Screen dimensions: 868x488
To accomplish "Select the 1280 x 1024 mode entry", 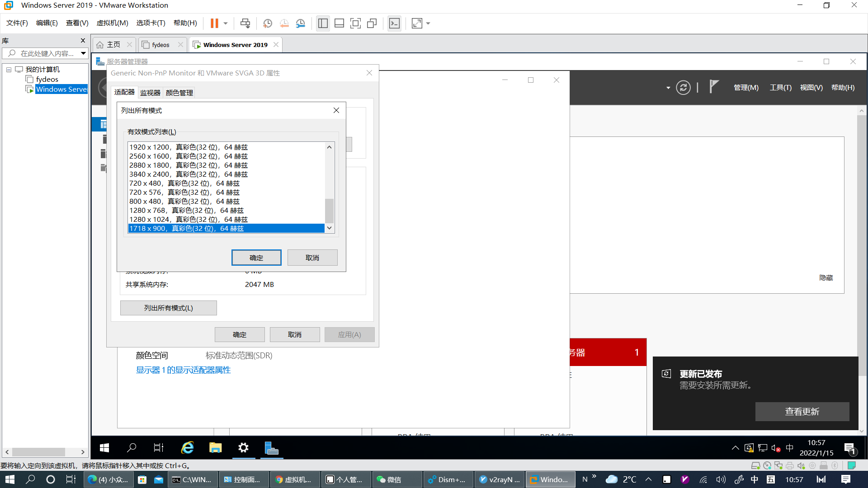I will tap(188, 220).
